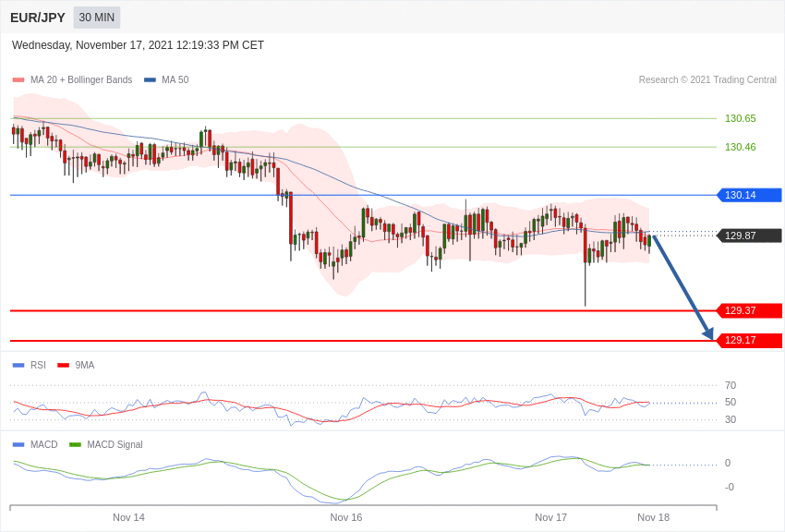
Task: Click the Nov 14 date axis label
Action: click(128, 517)
